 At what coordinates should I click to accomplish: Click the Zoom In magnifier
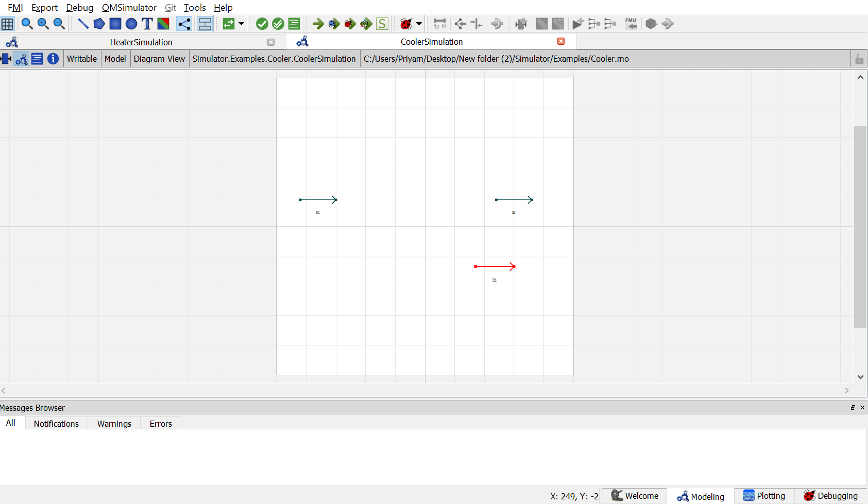[x=43, y=24]
